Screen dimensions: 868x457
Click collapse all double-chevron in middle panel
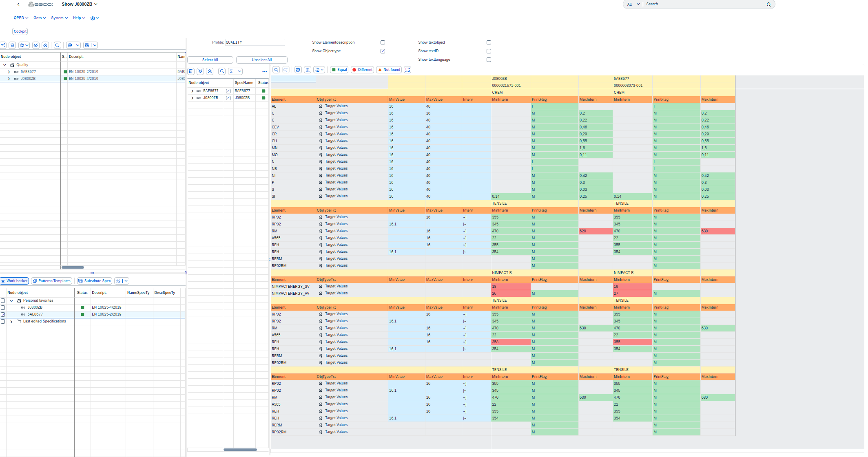click(210, 71)
